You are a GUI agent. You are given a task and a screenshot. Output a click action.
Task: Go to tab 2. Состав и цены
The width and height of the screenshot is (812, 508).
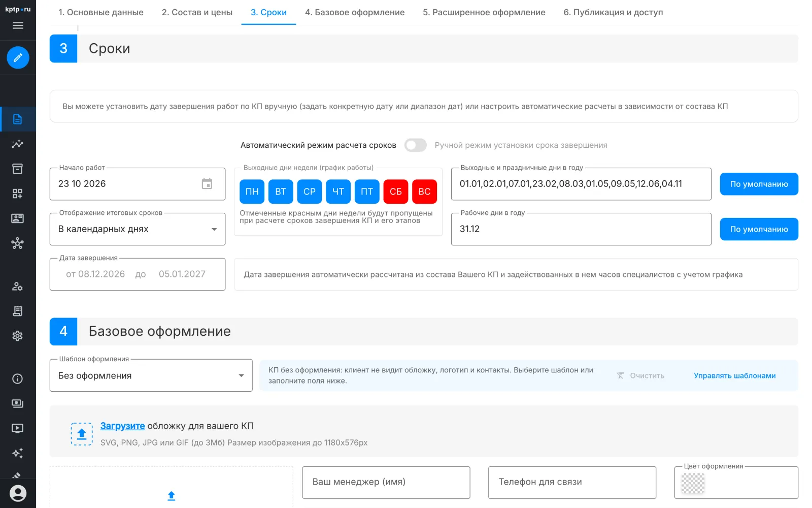click(x=197, y=12)
